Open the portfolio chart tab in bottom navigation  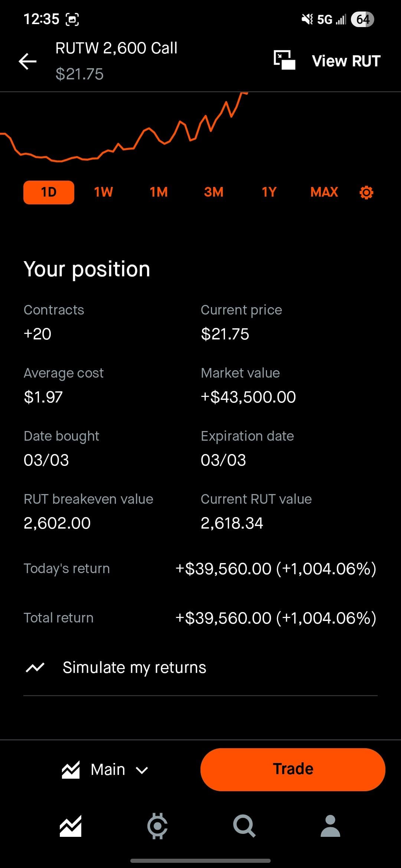coord(71,826)
